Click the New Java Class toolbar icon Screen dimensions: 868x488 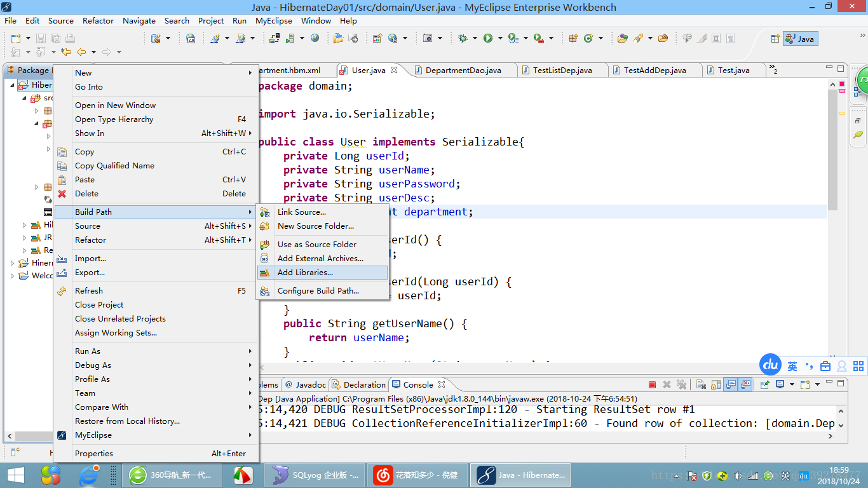(588, 38)
